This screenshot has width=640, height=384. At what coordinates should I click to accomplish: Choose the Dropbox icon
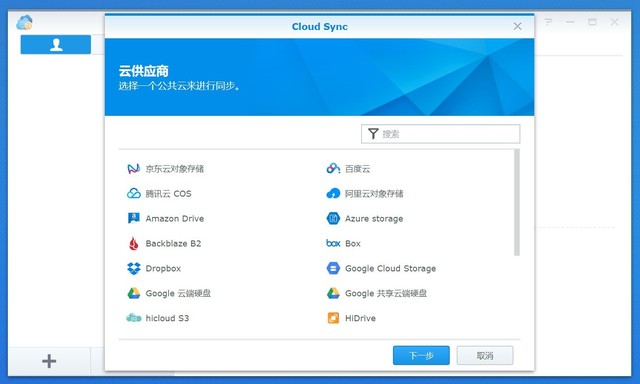coord(133,268)
